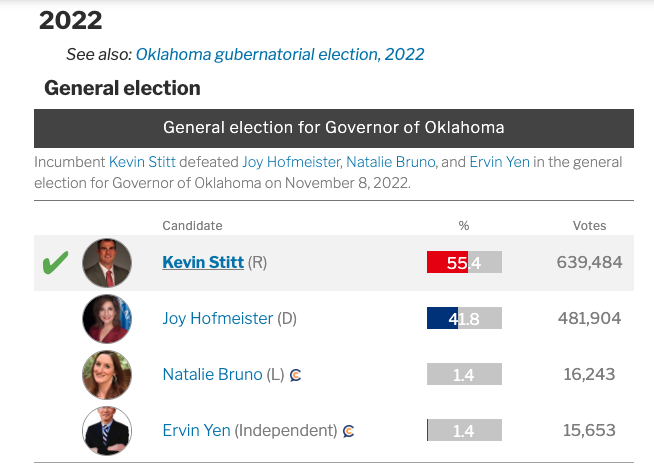Screen dimensions: 654x464
Task: Click the green winner checkmark icon
Action: 56,263
